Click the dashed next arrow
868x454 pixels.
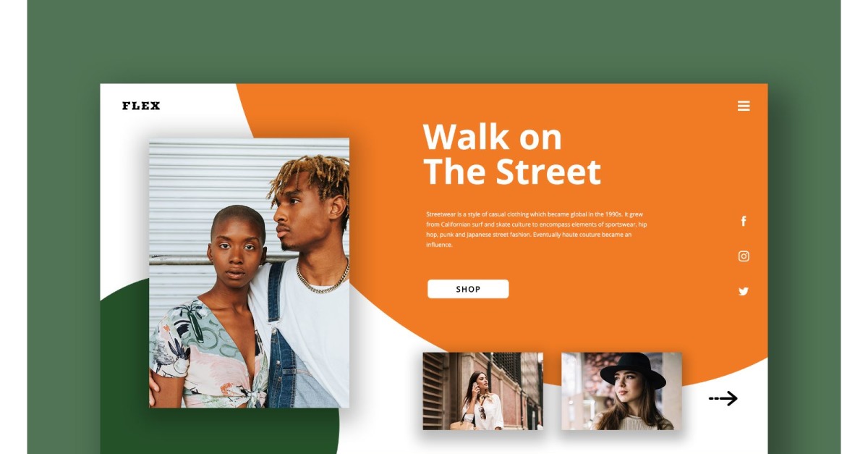[723, 398]
